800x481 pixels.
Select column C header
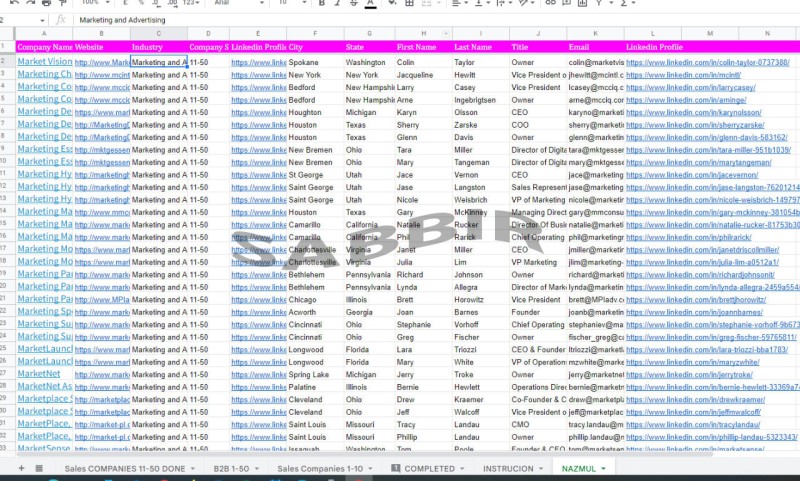pyautogui.click(x=159, y=33)
